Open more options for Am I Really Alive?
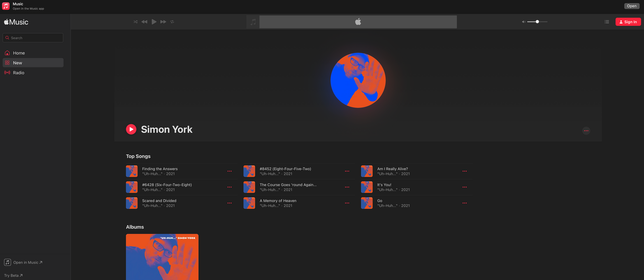The width and height of the screenshot is (644, 280). point(465,171)
